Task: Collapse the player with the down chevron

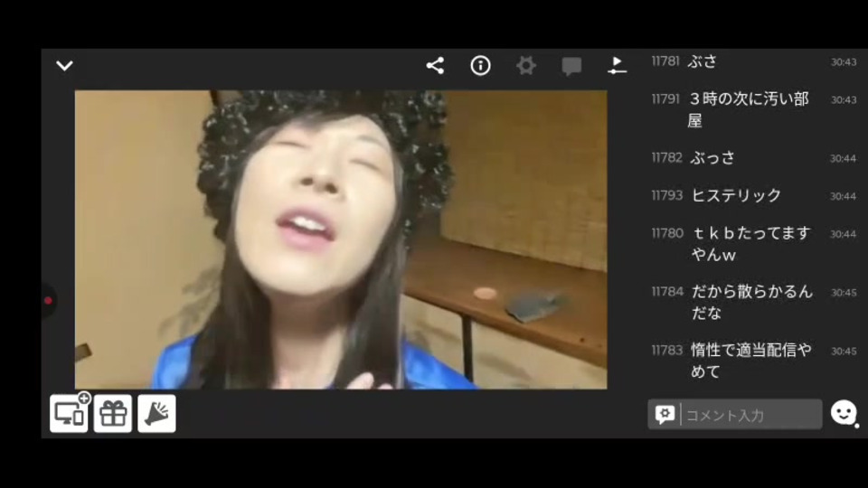Action: point(65,66)
